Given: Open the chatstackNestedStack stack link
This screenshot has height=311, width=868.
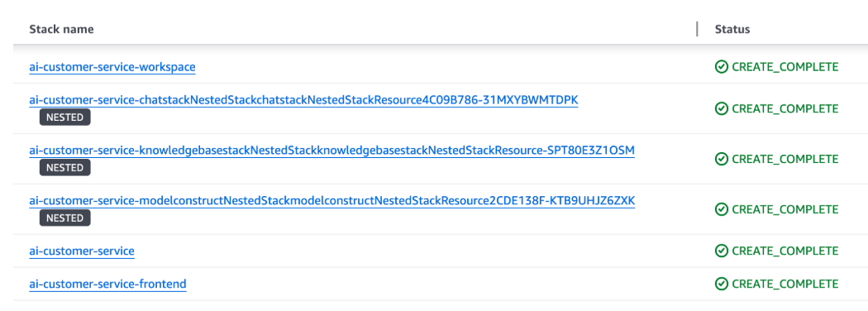Looking at the screenshot, I should pos(303,100).
